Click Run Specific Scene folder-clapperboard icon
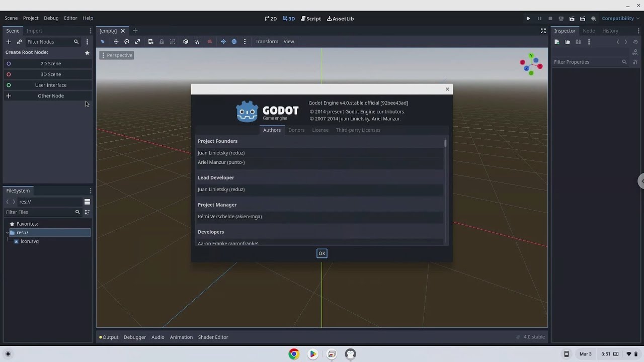This screenshot has width=644, height=362. point(583,19)
